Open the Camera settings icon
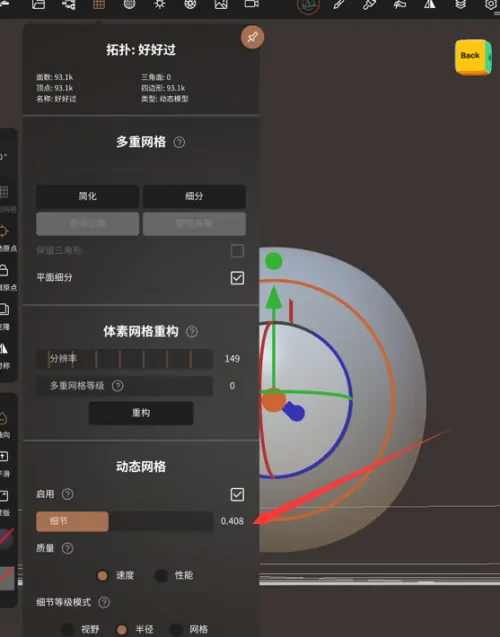The image size is (500, 637). [x=251, y=4]
